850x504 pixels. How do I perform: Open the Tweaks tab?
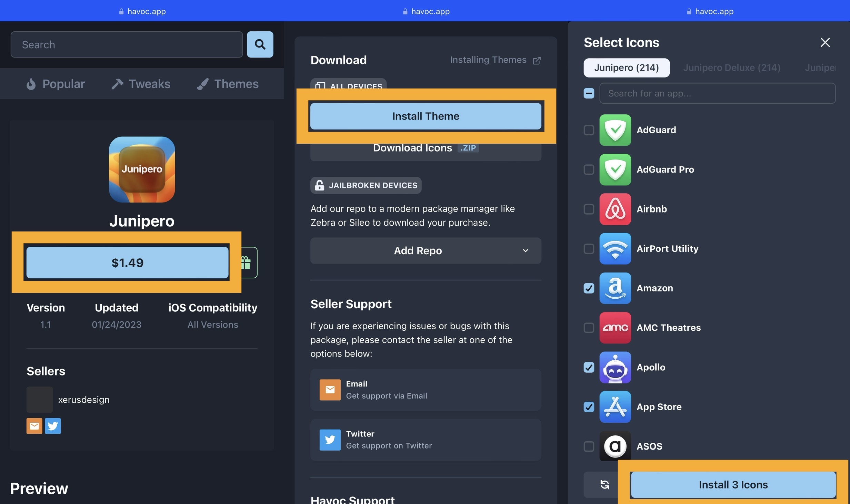141,84
